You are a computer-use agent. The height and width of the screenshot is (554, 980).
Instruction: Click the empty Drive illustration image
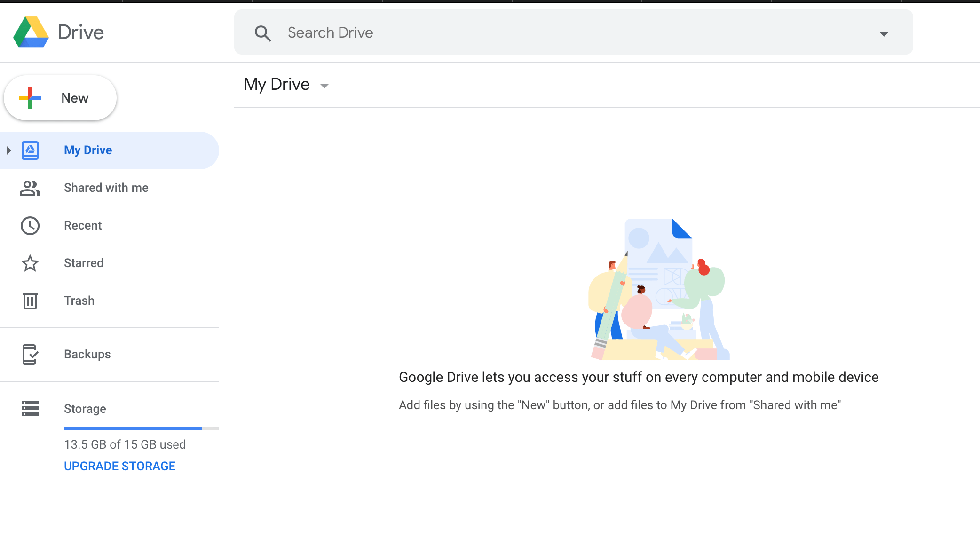coord(658,289)
